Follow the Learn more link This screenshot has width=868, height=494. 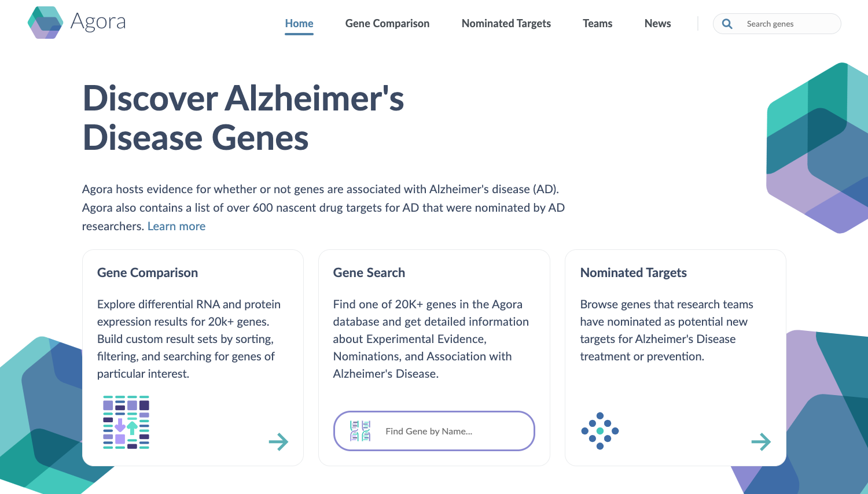[x=176, y=226]
